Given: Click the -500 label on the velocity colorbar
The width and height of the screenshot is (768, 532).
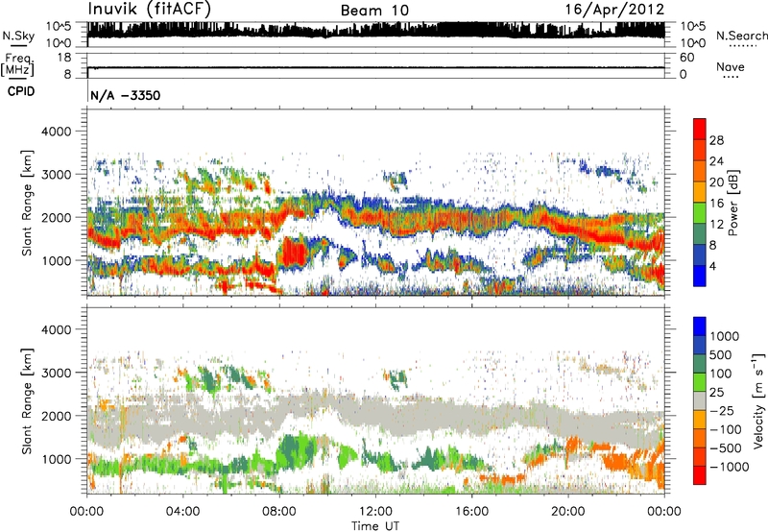Looking at the screenshot, I should 726,448.
